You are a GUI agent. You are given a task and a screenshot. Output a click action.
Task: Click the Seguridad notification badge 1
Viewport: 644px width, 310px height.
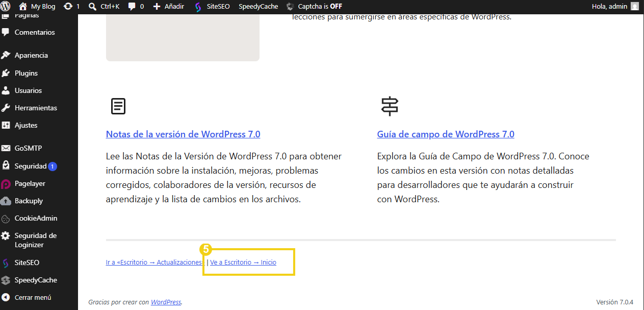(53, 166)
